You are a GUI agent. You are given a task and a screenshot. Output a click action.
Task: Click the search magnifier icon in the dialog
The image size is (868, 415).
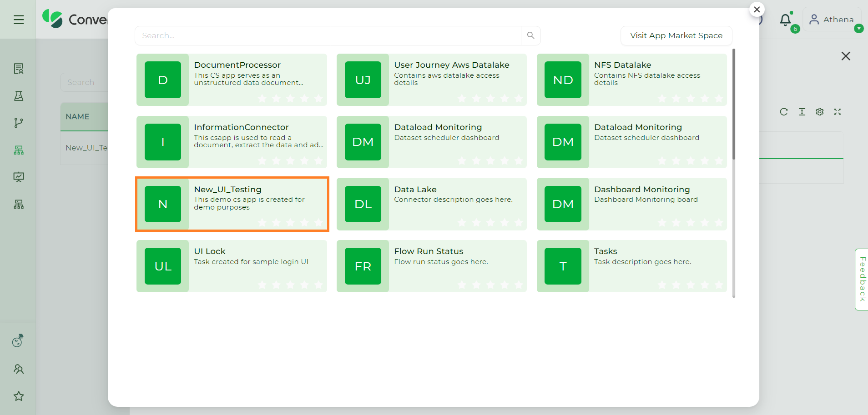pyautogui.click(x=530, y=35)
